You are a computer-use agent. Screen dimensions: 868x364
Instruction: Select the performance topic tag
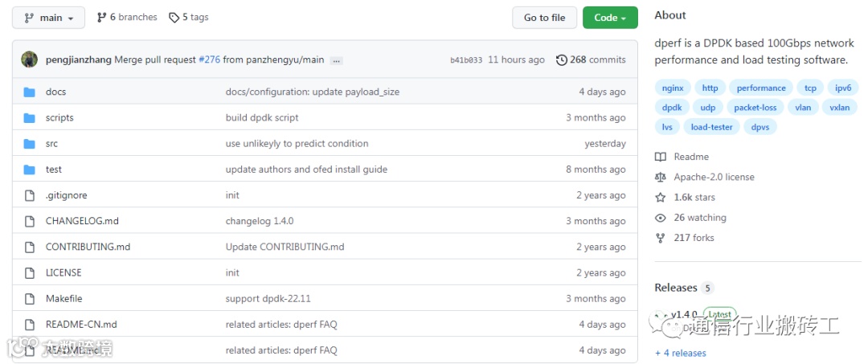(761, 88)
